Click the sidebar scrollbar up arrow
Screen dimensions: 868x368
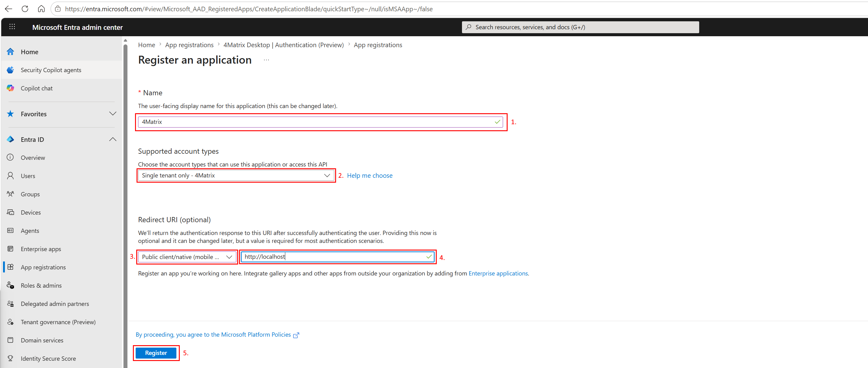point(125,40)
